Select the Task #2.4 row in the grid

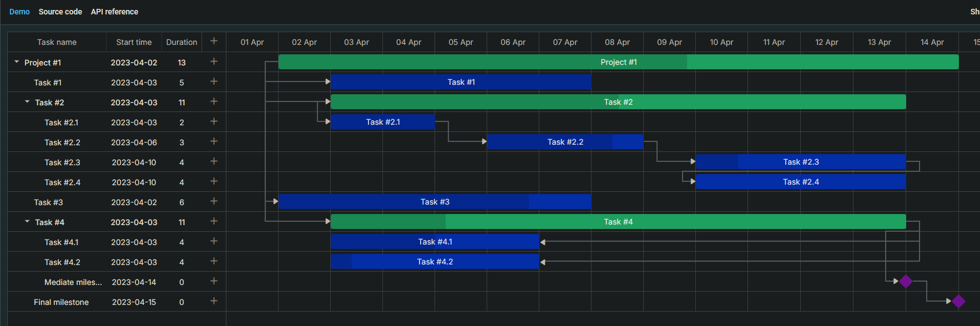[x=62, y=182]
